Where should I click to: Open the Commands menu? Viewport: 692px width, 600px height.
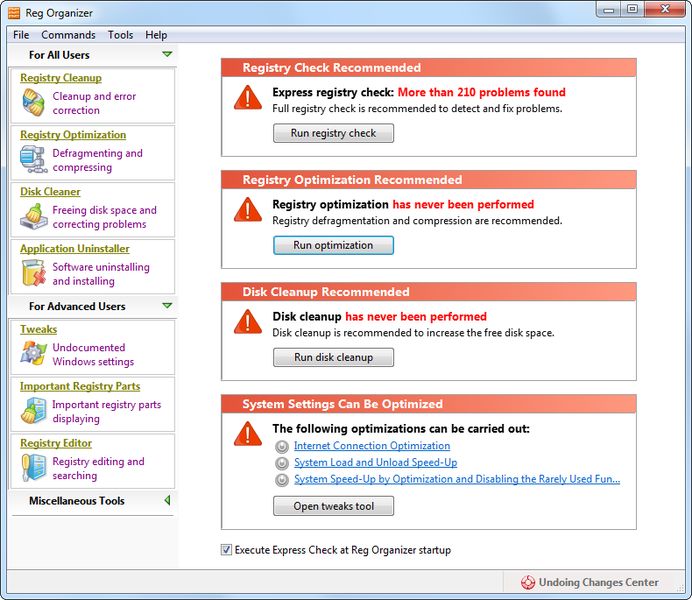pyautogui.click(x=68, y=34)
